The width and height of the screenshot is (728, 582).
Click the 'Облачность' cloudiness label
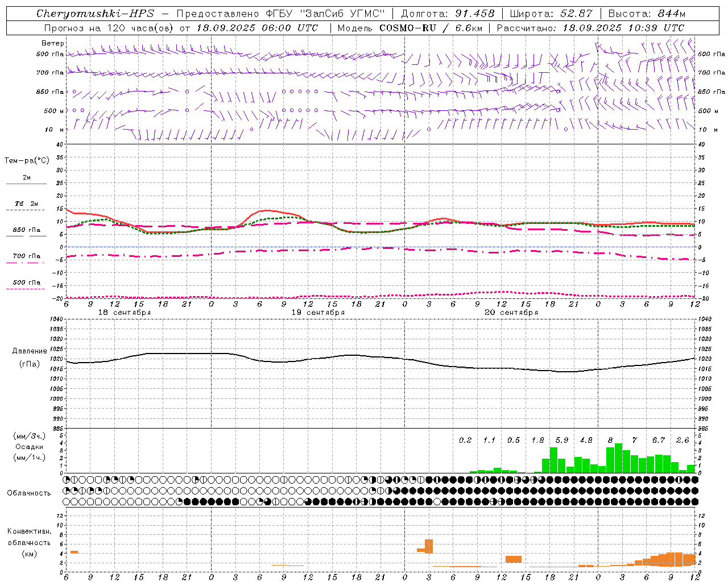(29, 493)
